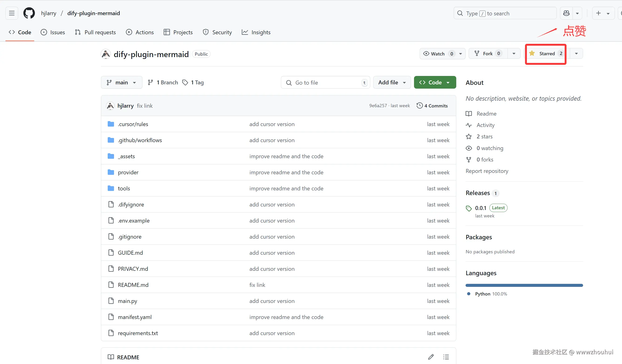Open the dify-plugin-mermaid breadcrumb link
The height and width of the screenshot is (364, 622).
point(93,13)
